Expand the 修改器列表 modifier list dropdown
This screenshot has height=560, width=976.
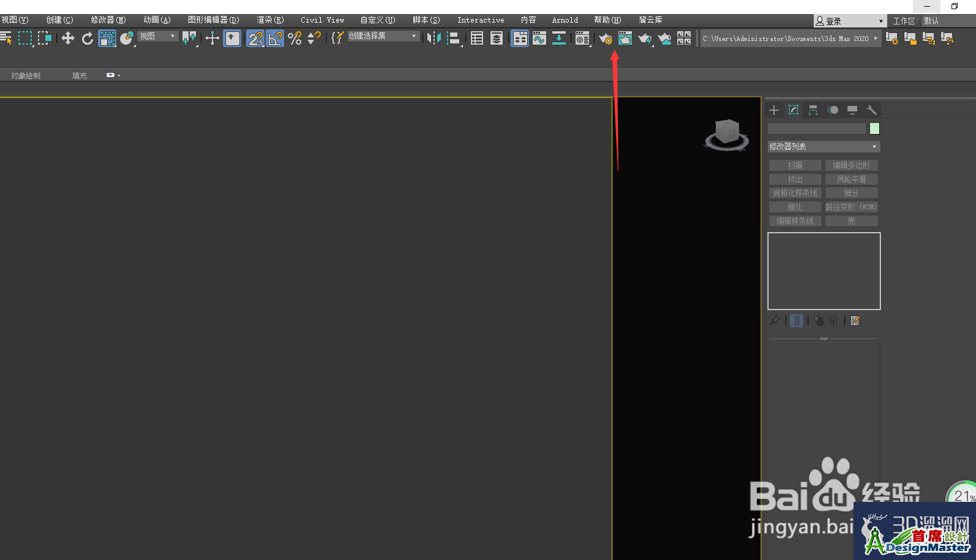click(824, 147)
